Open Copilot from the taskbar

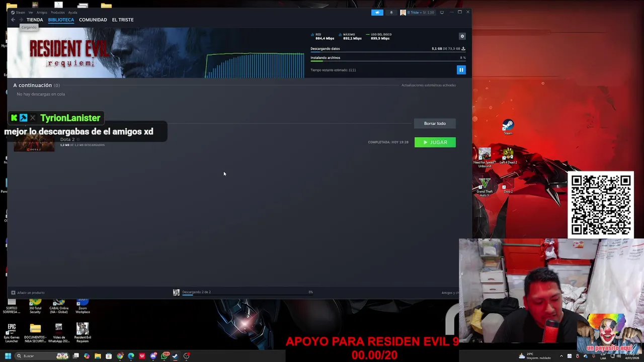pos(87,356)
